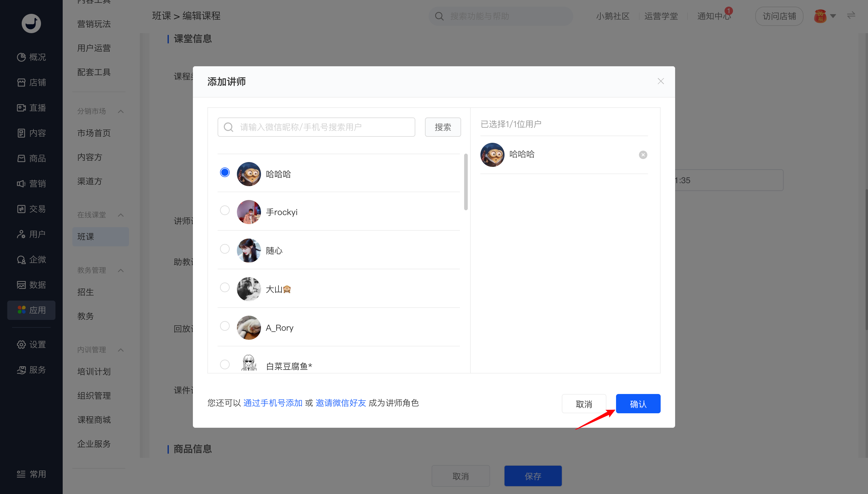
Task: Click the 数据 data sidebar icon
Action: (21, 285)
